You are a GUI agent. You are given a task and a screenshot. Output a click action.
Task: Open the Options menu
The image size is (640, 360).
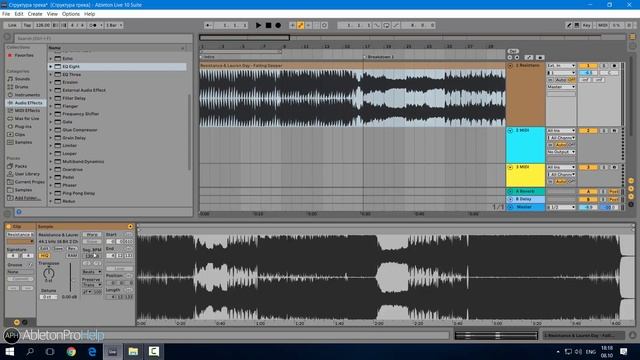pyautogui.click(x=71, y=14)
